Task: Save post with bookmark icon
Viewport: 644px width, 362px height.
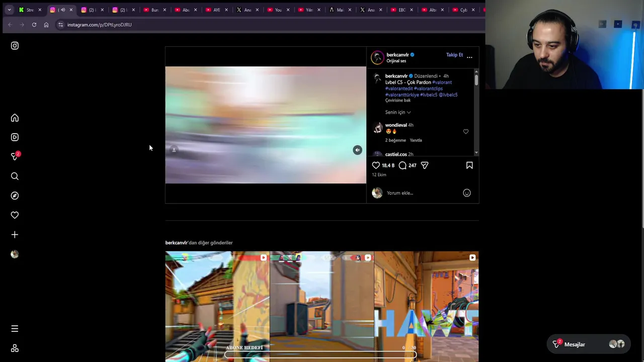Action: [469, 165]
